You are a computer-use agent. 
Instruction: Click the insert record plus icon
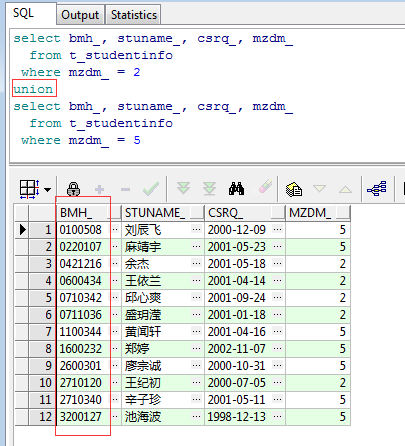click(99, 190)
